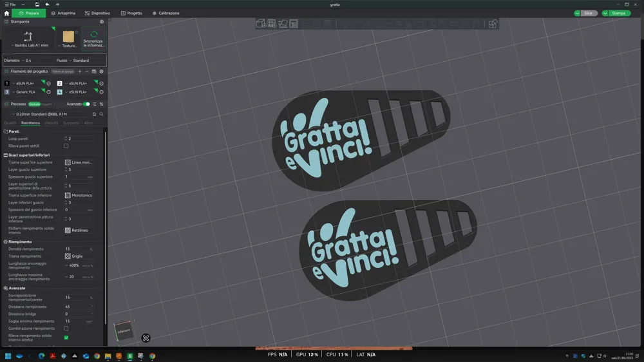Click the Home icon
Image resolution: width=644 pixels, height=362 pixels.
pyautogui.click(x=6, y=13)
